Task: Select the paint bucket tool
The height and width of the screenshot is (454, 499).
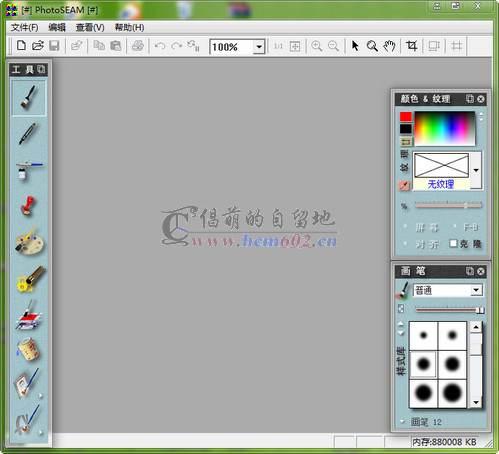Action: 28,349
